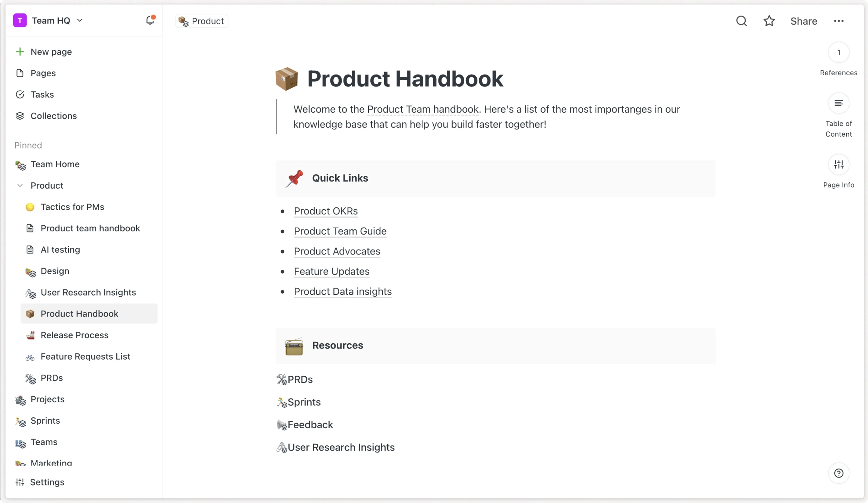Open Tasks in the sidebar
Image resolution: width=868 pixels, height=503 pixels.
coord(42,95)
